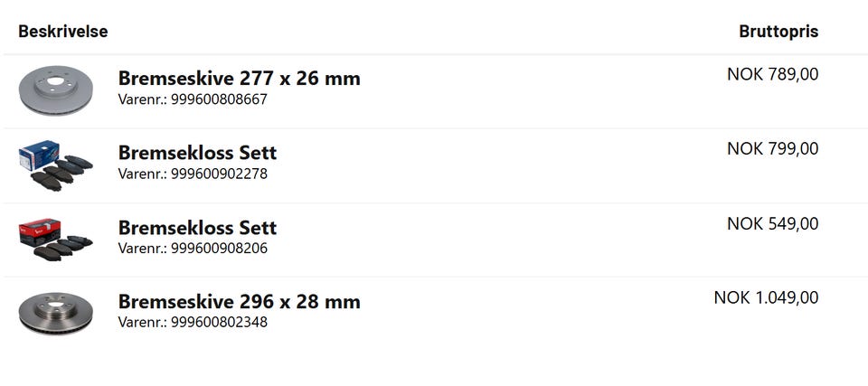
Task: Click the red-box Bremsekloss Sett image
Action: coord(55,239)
